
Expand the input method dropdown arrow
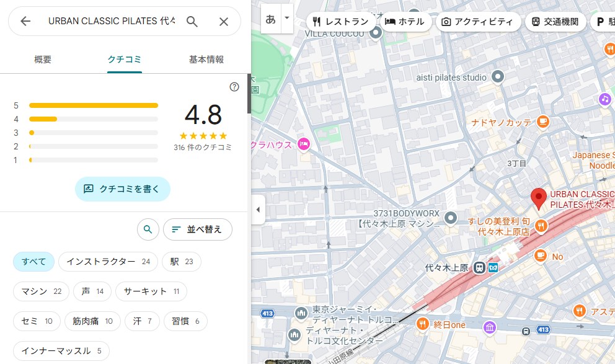tap(286, 19)
